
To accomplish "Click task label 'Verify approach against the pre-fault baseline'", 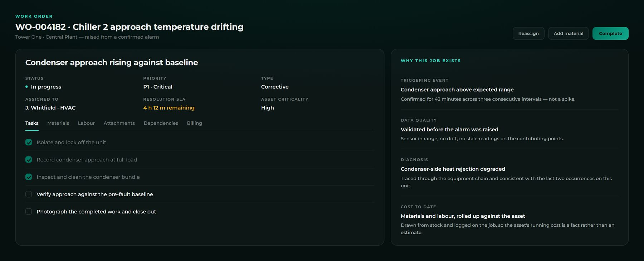I will tap(95, 194).
